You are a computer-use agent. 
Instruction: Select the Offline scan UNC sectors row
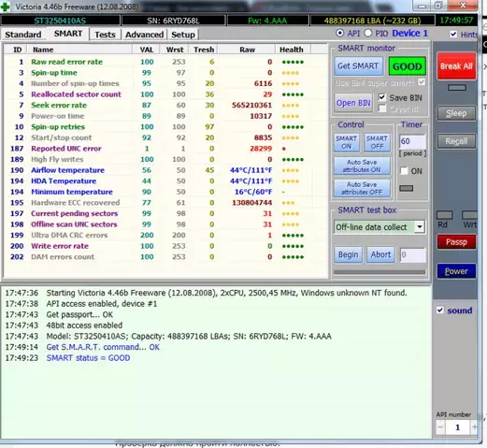165,224
